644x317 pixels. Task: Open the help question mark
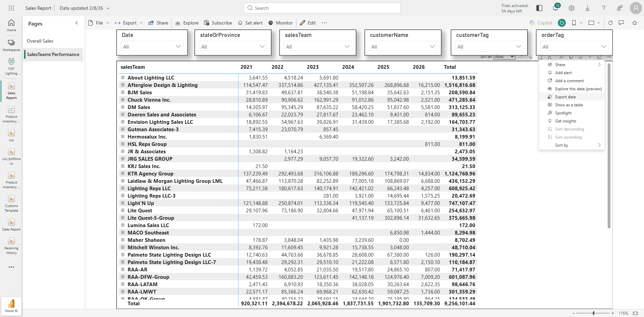coord(604,8)
